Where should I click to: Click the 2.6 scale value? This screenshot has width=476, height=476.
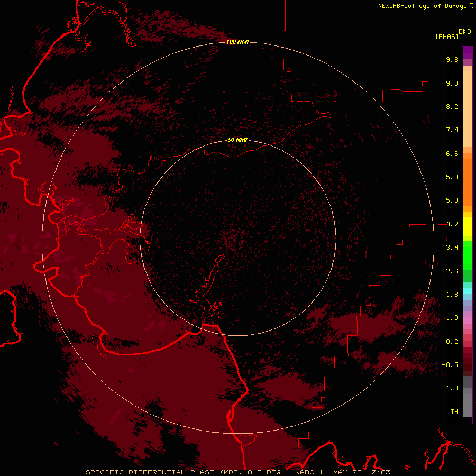(x=452, y=271)
